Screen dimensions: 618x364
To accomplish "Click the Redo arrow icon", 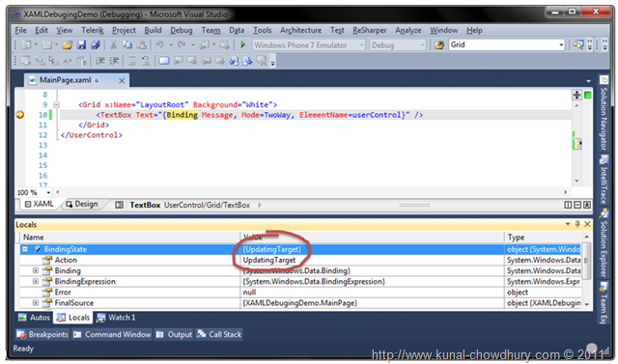I will click(x=182, y=45).
